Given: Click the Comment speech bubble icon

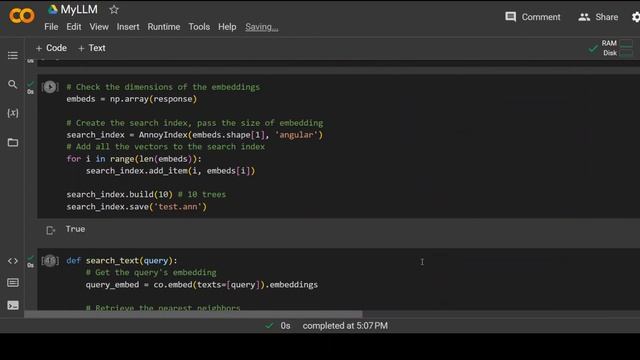Looking at the screenshot, I should (x=510, y=17).
